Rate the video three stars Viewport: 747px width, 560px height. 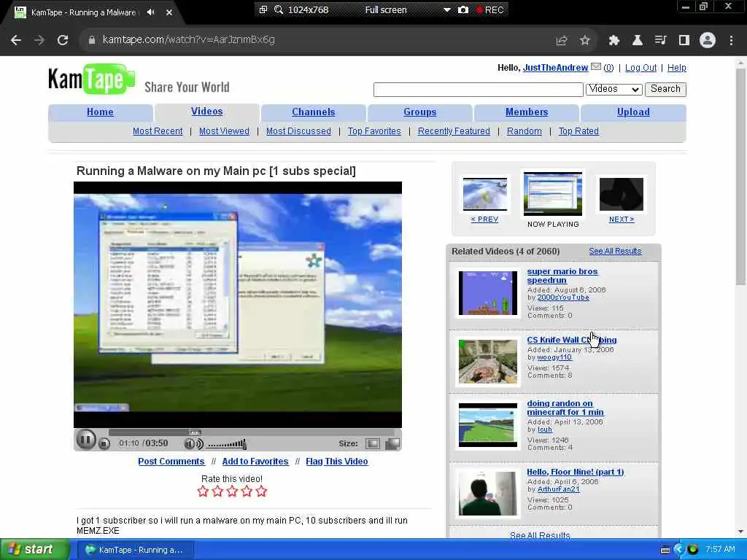(x=232, y=491)
